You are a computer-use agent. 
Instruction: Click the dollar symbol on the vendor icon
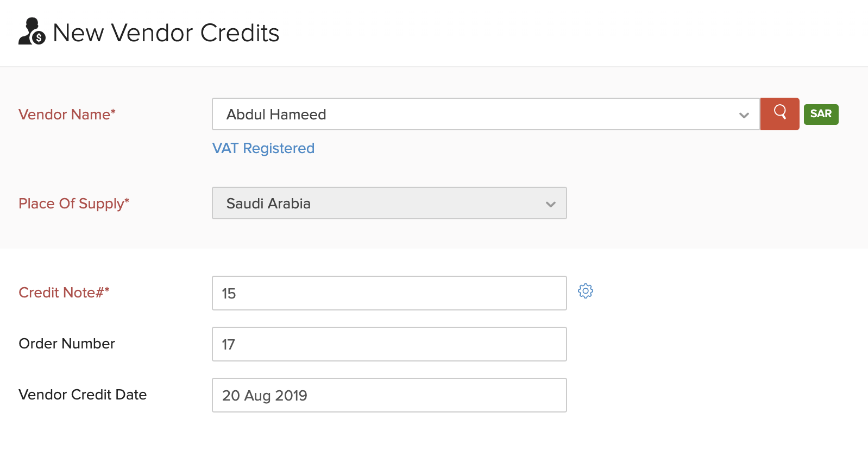39,38
